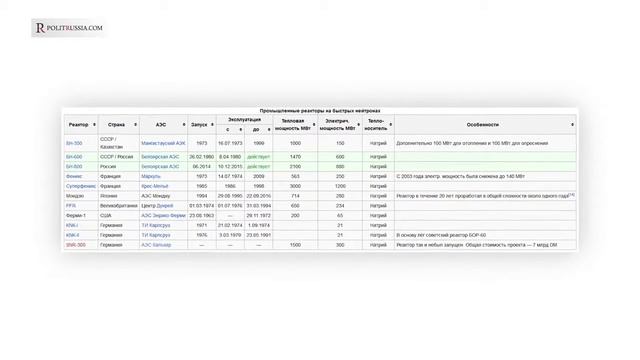Select note about советский реактор БОР-60
This screenshot has height=360, width=640.
pos(441,235)
